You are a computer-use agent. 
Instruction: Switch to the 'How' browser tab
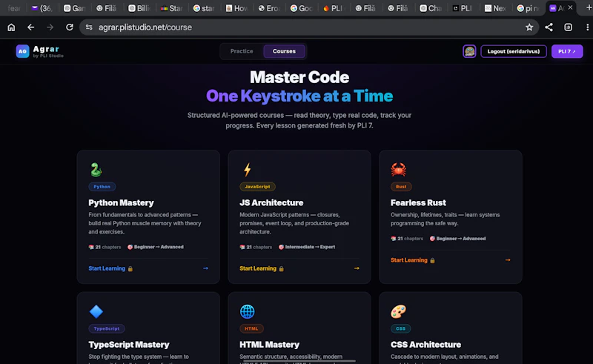[236, 8]
